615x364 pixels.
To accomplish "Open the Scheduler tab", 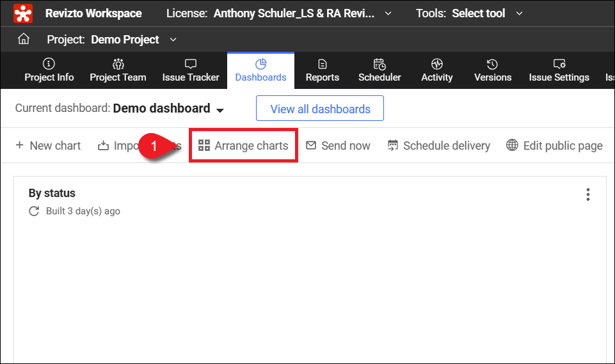I will 379,70.
